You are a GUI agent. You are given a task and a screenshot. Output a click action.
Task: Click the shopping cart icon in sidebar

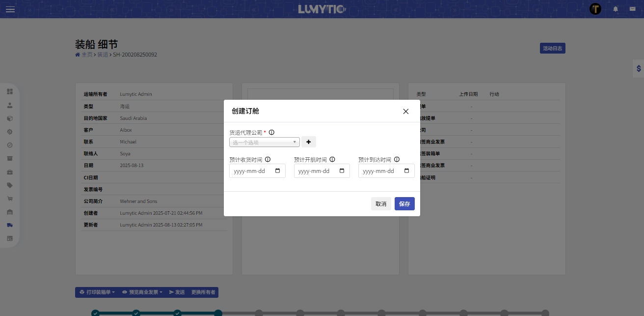[x=10, y=199]
